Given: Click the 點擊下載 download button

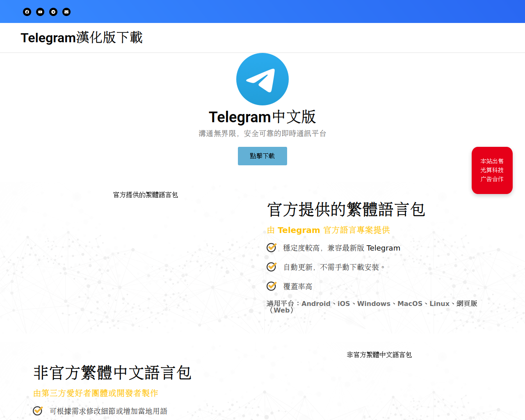Looking at the screenshot, I should point(262,156).
